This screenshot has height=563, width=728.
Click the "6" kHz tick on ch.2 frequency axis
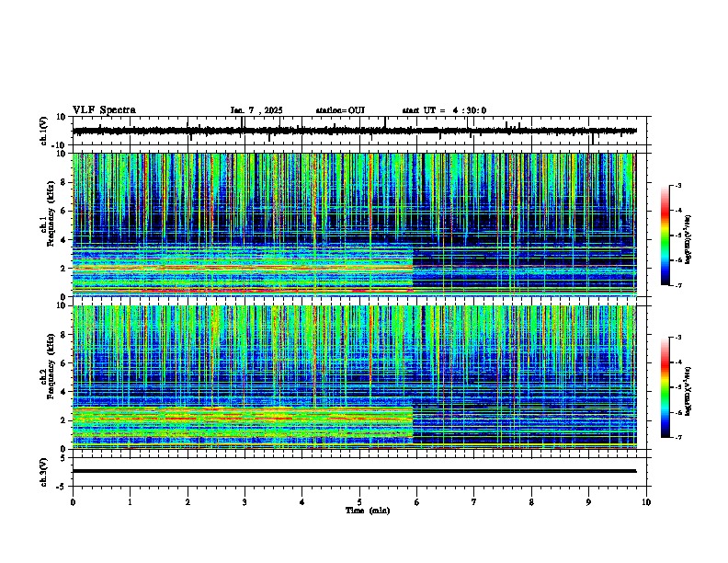tap(64, 363)
